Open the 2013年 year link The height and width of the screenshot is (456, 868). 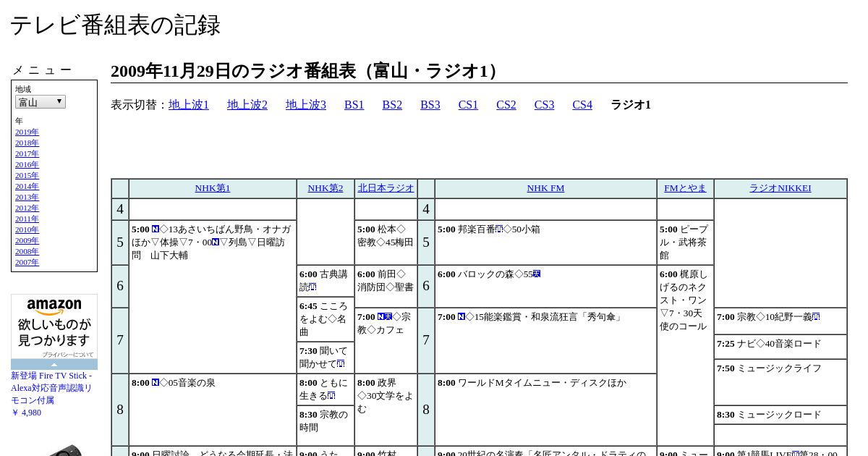coord(27,197)
